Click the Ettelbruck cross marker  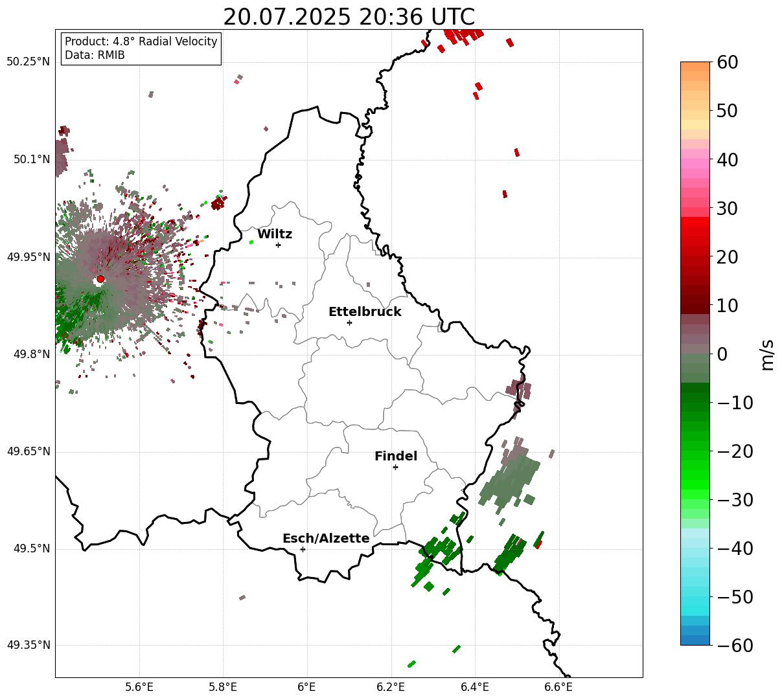point(349,322)
